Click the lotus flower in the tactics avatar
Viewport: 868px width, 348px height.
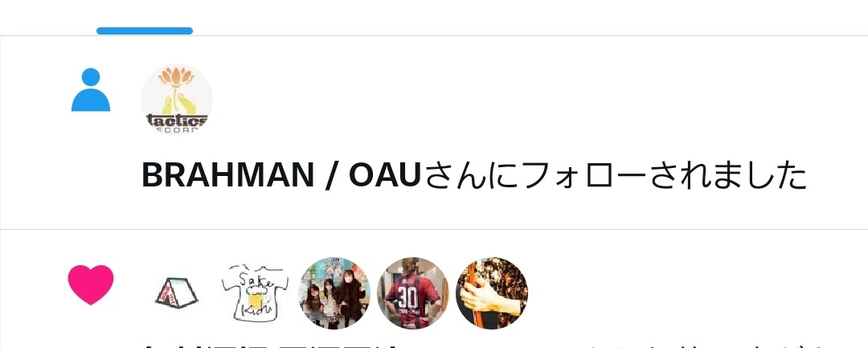tap(177, 78)
